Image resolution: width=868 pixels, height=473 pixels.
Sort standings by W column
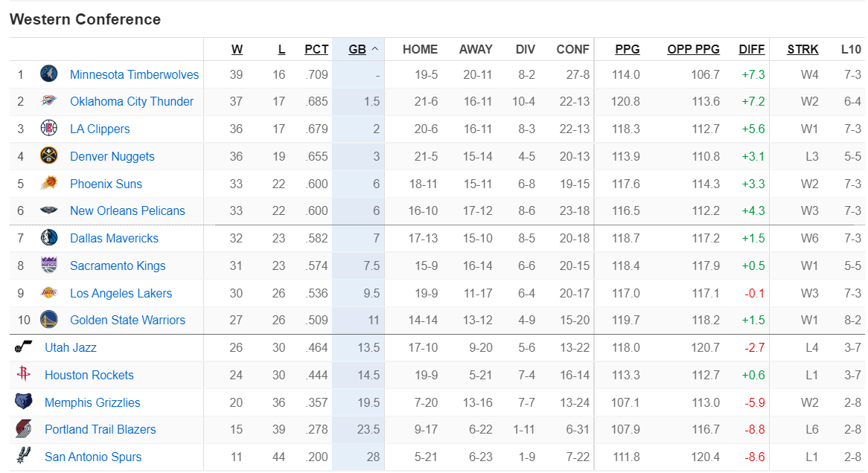237,49
